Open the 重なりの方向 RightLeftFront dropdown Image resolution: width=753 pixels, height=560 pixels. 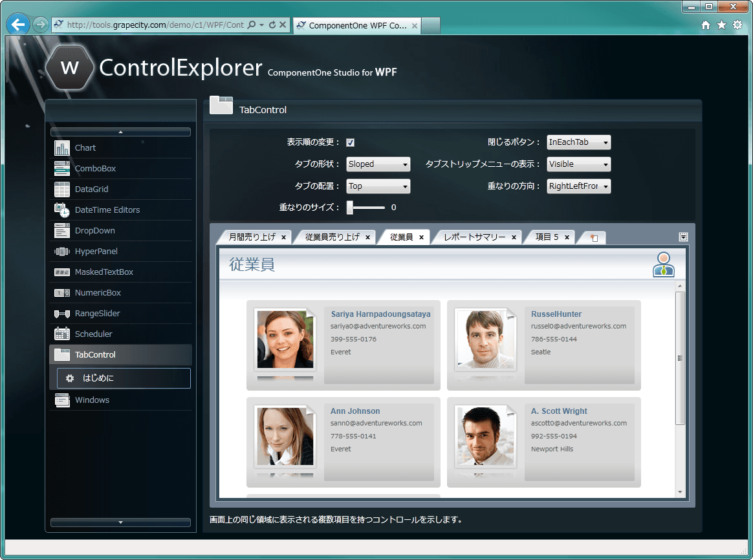(579, 186)
